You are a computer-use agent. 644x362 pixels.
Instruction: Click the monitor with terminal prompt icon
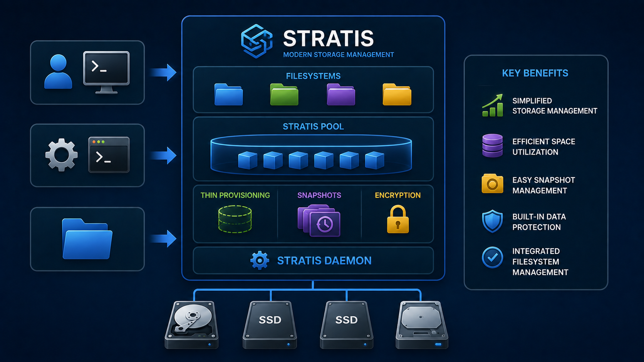(x=106, y=72)
